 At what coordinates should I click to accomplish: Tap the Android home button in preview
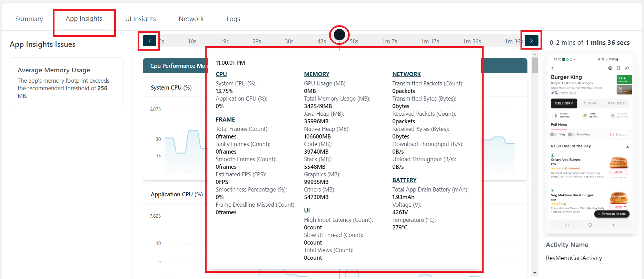(590, 225)
